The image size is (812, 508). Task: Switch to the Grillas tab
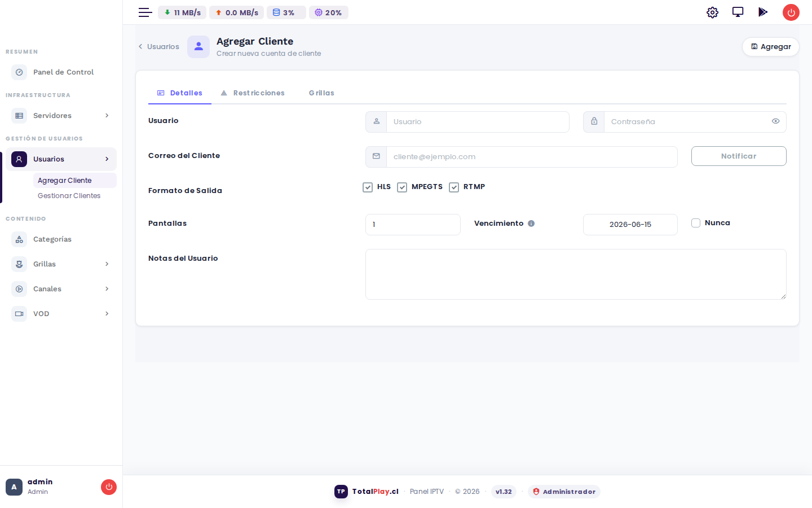tap(321, 93)
